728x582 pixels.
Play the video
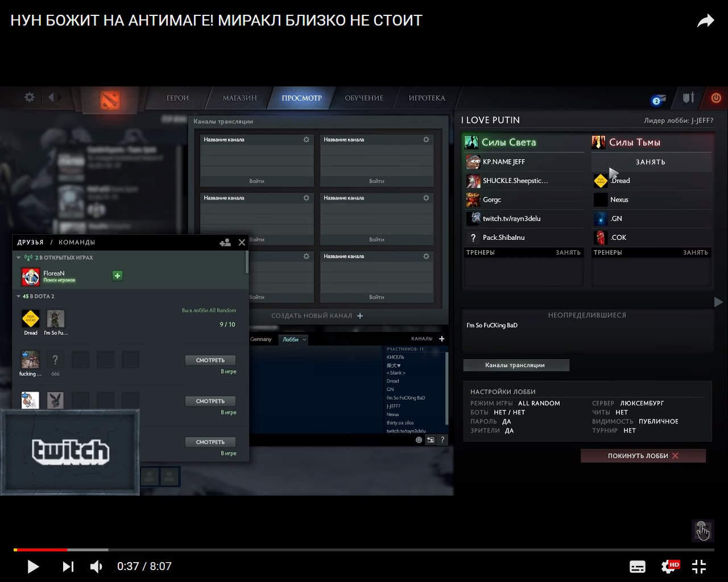[x=33, y=566]
